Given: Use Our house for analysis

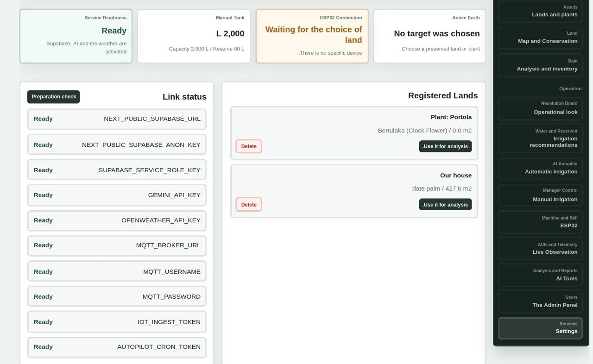Looking at the screenshot, I should point(445,205).
